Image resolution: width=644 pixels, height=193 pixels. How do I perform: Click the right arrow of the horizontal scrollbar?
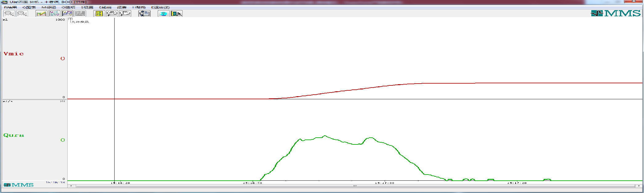(x=639, y=186)
